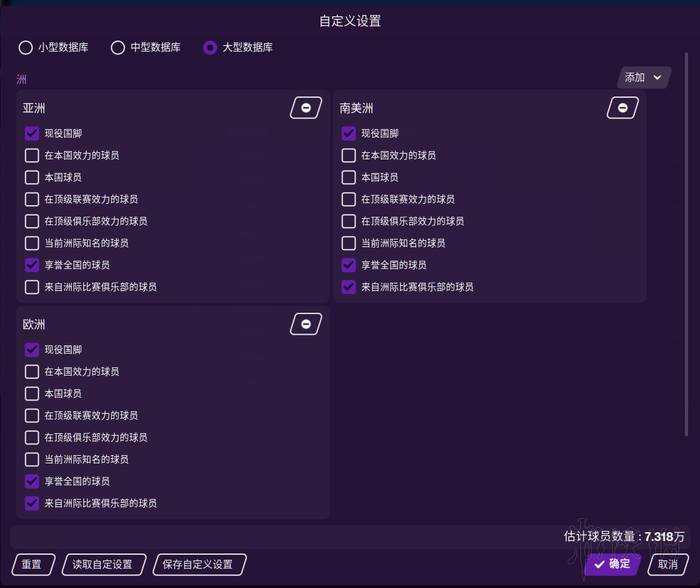This screenshot has width=700, height=588.
Task: Uncheck 现役国脚 under 亚洲
Action: coord(31,133)
